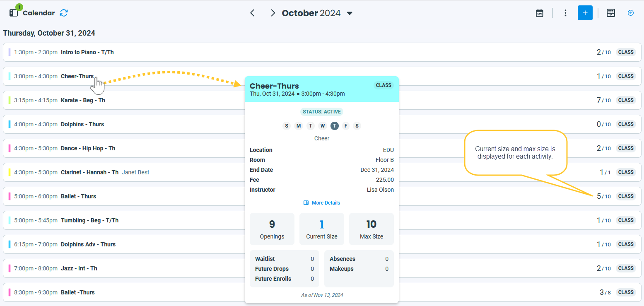Open the date picker grid icon
This screenshot has height=306, width=644.
click(x=611, y=13)
